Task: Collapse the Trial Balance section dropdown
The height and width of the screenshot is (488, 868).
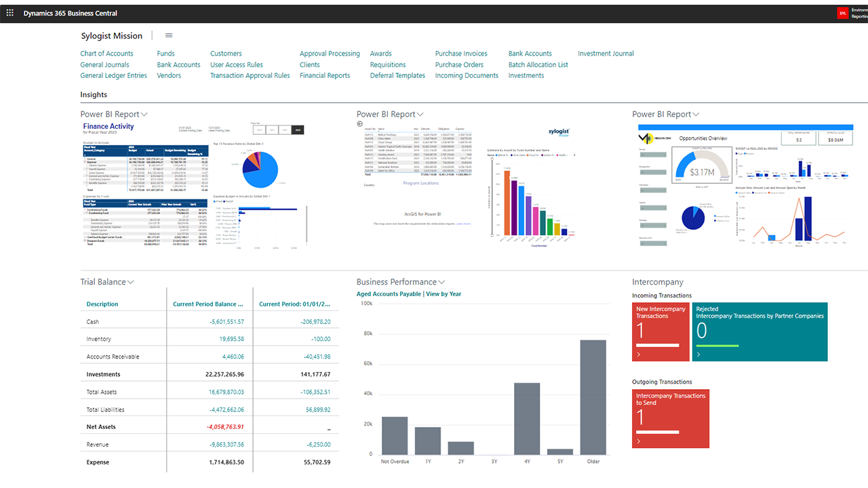Action: click(x=129, y=282)
